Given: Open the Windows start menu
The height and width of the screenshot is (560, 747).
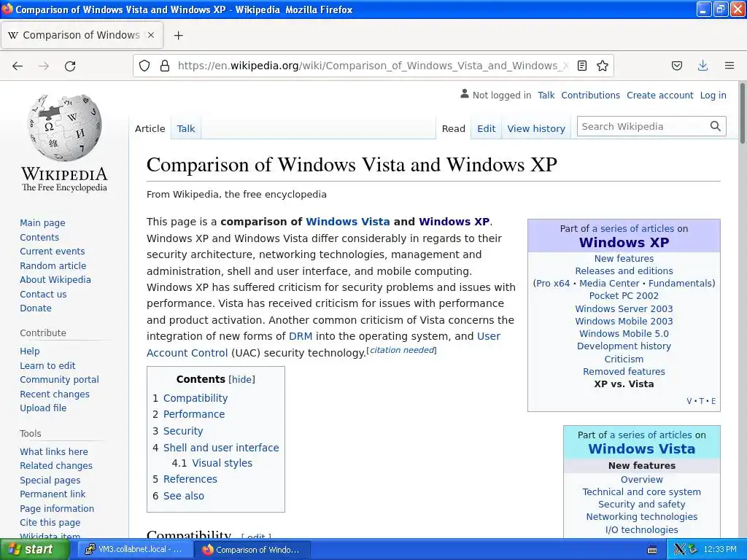Looking at the screenshot, I should [x=34, y=550].
